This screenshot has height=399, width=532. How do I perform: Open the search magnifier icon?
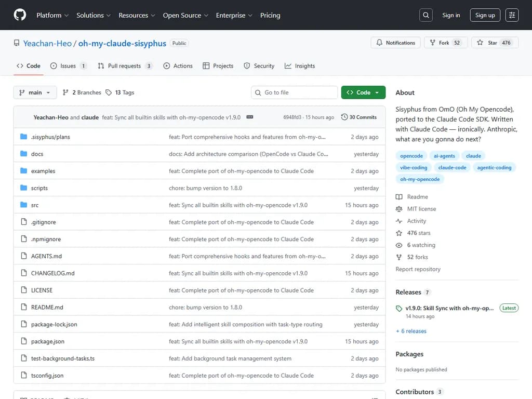pos(426,15)
